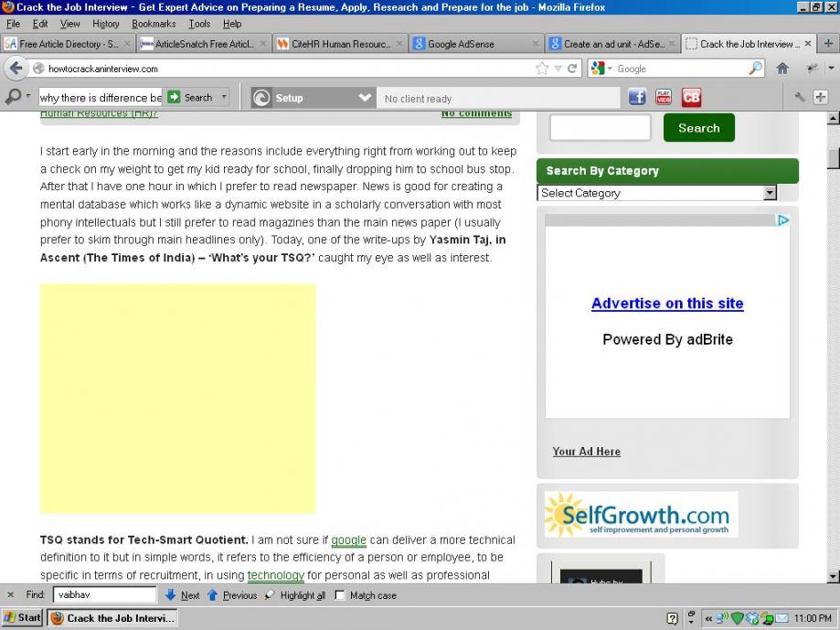Open the File menu
Viewport: 840px width, 630px height.
[x=13, y=24]
